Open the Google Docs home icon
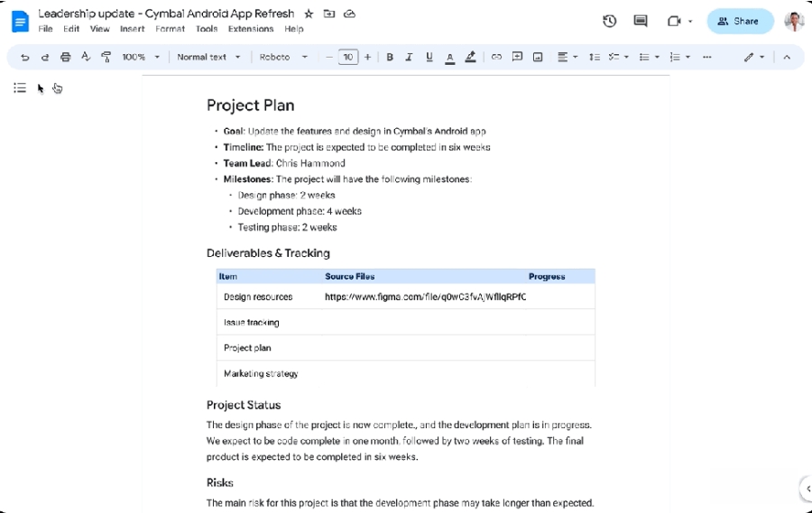812x513 pixels. coord(20,22)
